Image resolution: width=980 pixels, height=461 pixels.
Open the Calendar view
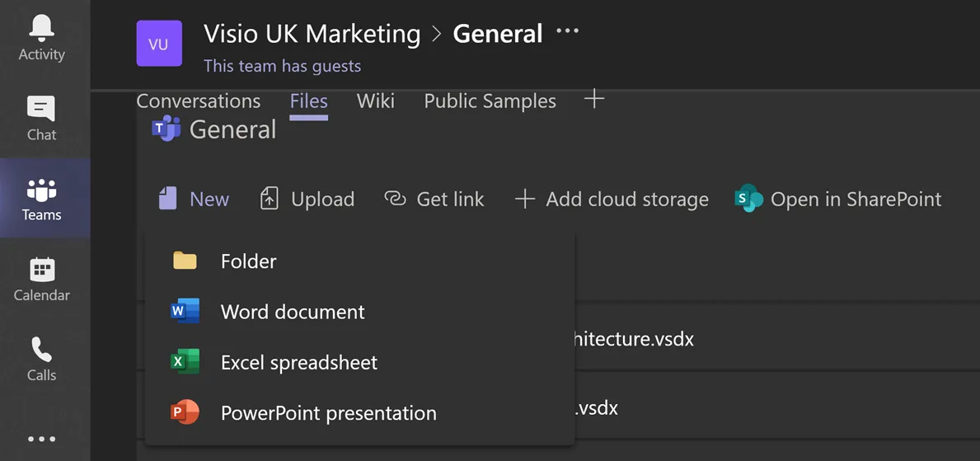41,280
